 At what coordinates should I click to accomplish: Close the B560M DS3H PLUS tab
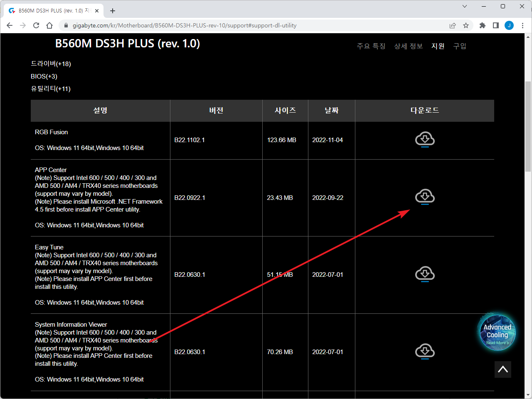(97, 11)
